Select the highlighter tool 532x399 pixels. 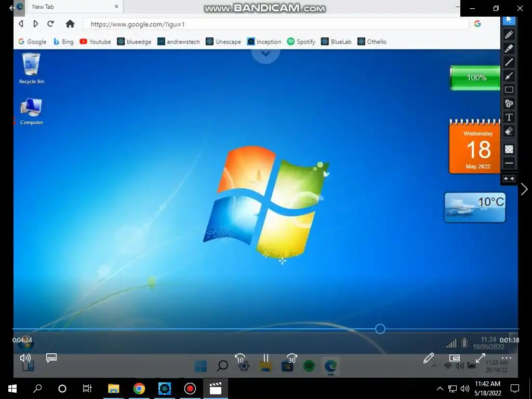click(x=509, y=48)
